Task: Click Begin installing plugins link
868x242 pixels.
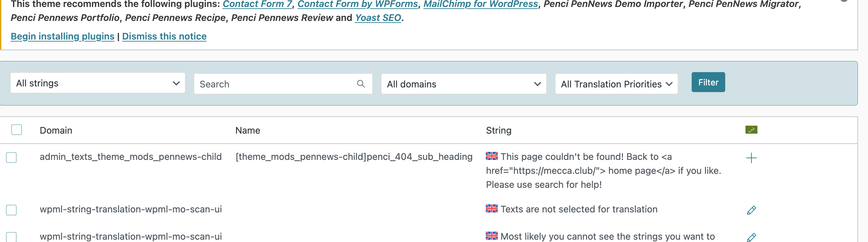Action: 63,36
